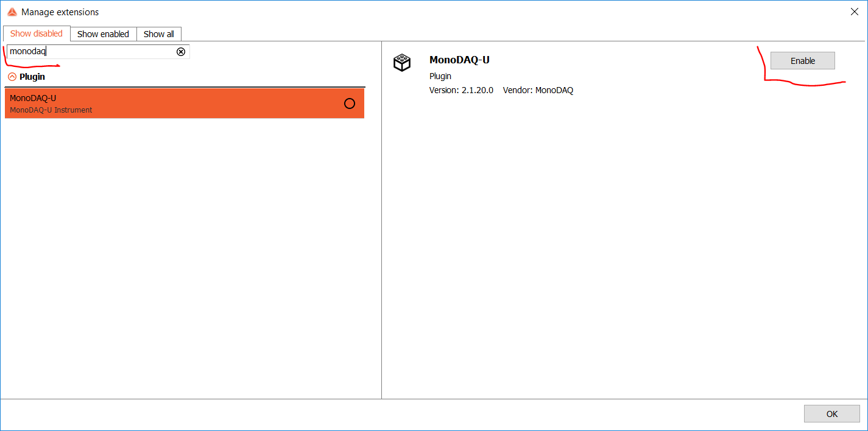The width and height of the screenshot is (868, 431).
Task: Toggle the circle on the MonoDAQ-U row
Action: 350,103
